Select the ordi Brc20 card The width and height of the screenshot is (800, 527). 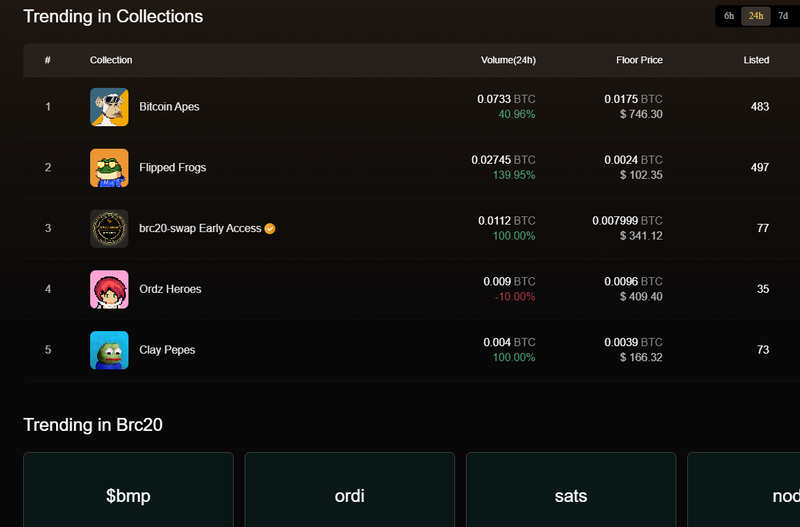pos(350,495)
